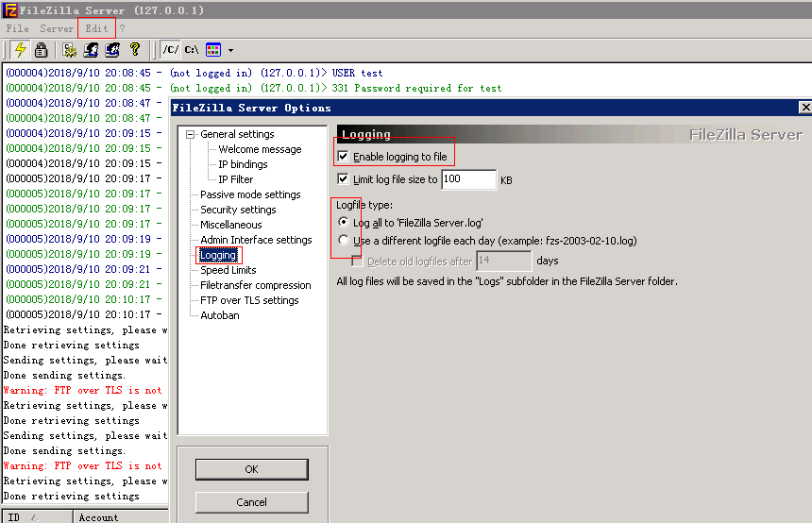Viewport: 812px width, 523px height.
Task: Open the Edit menu
Action: [x=96, y=28]
